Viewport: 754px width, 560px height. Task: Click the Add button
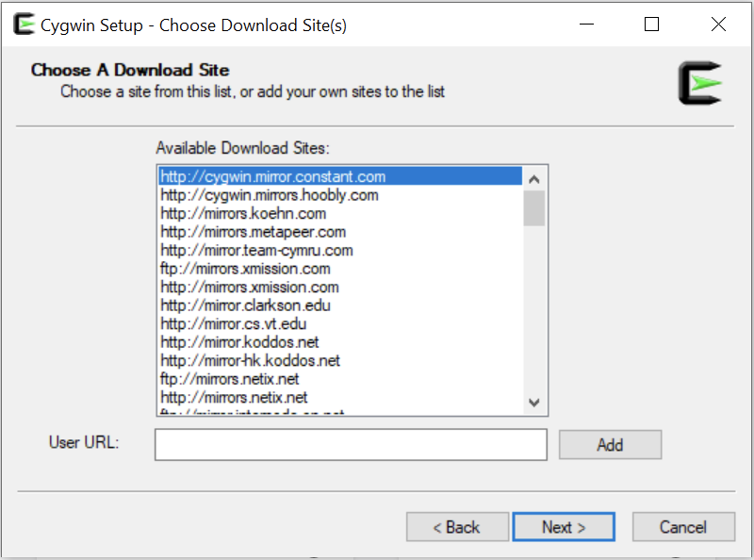(610, 445)
